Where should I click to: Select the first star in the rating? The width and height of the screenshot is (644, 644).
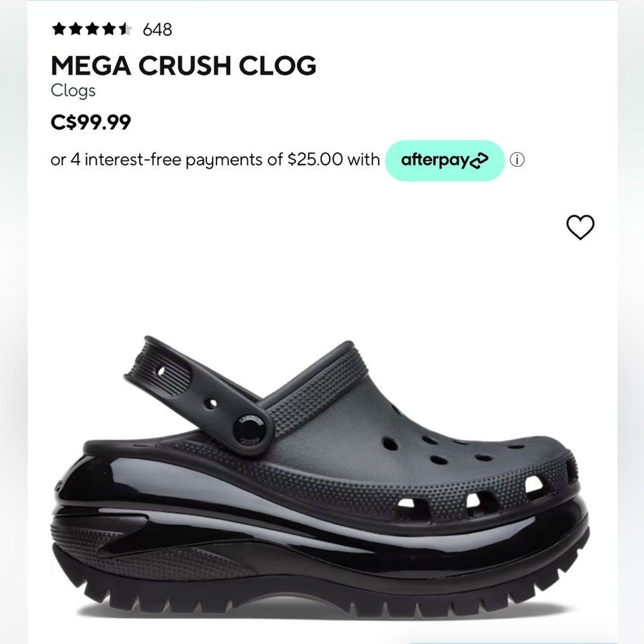tap(59, 28)
